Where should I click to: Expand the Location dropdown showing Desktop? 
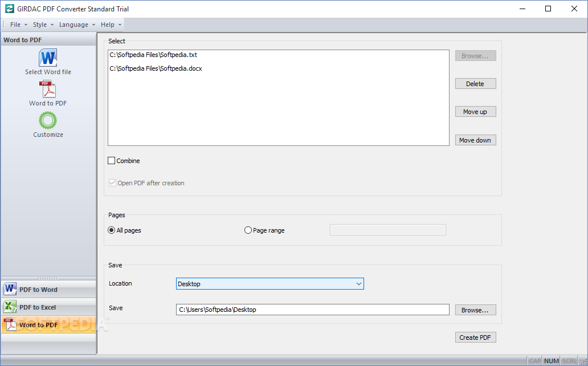coord(270,284)
